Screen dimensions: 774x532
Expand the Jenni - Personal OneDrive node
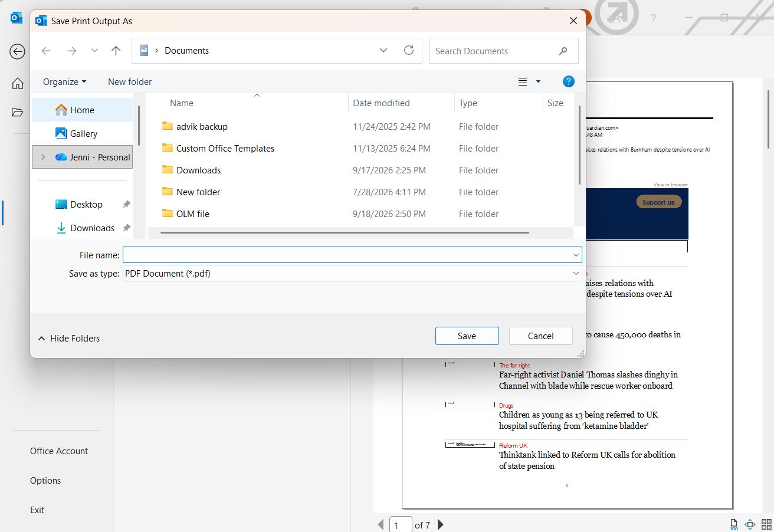click(x=43, y=157)
